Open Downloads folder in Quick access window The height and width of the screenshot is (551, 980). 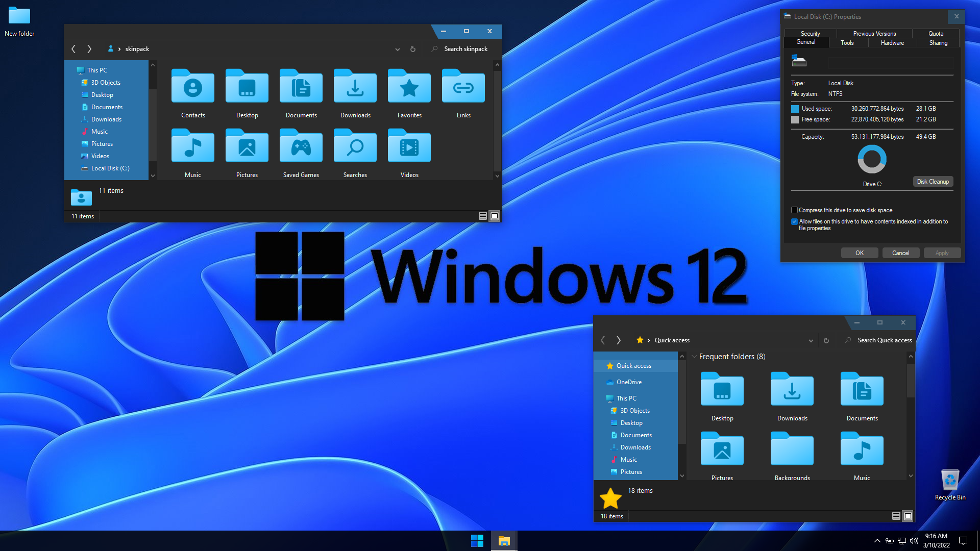click(792, 396)
